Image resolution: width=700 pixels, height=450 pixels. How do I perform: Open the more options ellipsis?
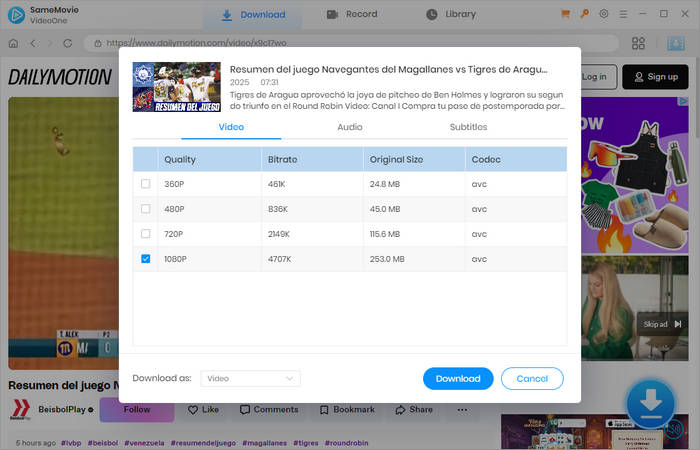tap(462, 410)
